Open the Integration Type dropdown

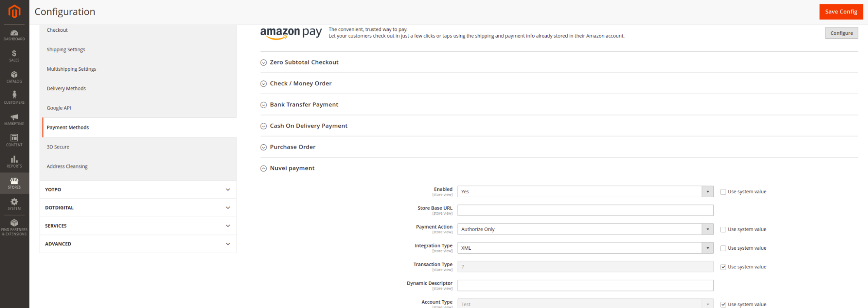pyautogui.click(x=585, y=248)
